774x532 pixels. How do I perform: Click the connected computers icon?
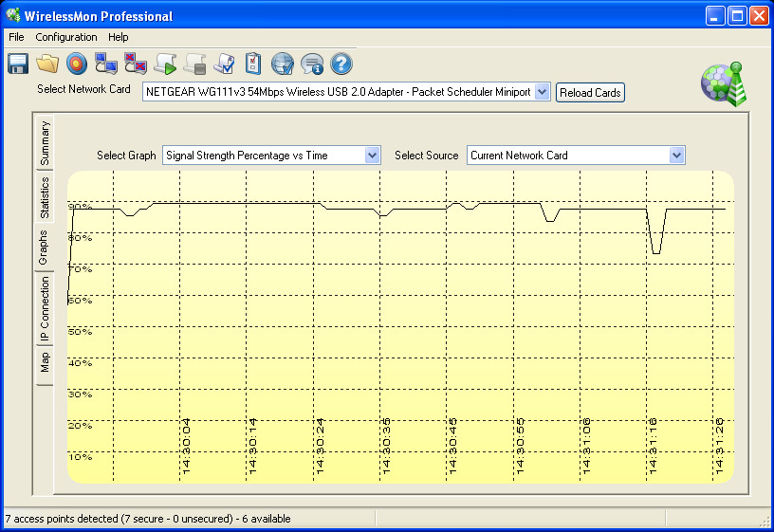[x=106, y=64]
